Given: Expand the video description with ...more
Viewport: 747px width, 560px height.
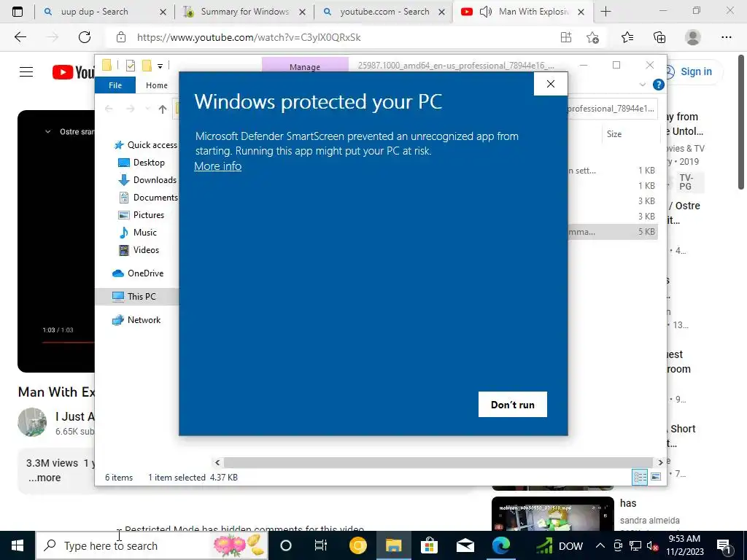Looking at the screenshot, I should point(44,478).
